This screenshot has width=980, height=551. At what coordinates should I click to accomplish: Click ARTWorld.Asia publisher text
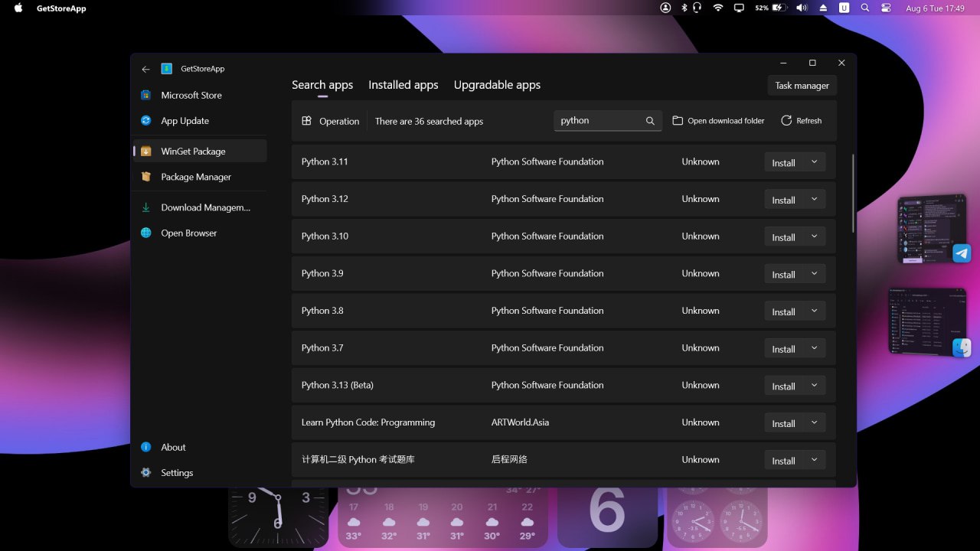[x=520, y=422]
